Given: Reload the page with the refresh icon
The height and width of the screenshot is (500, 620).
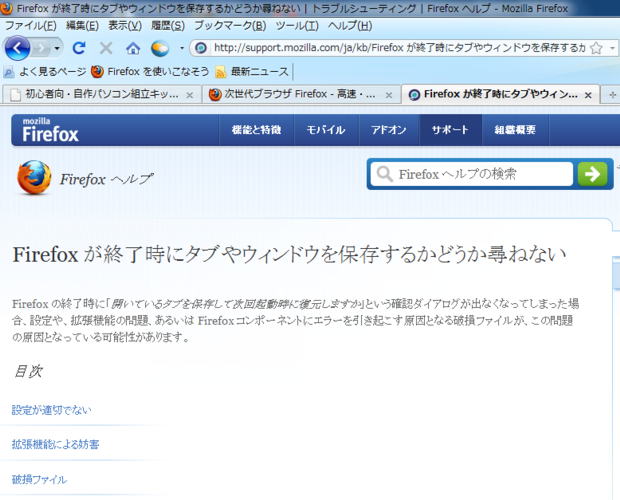Looking at the screenshot, I should coord(79,48).
